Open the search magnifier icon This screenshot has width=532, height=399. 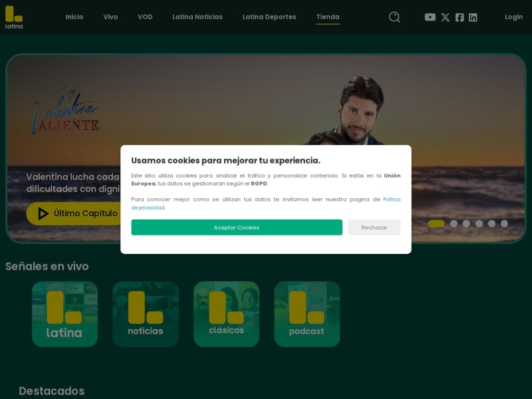(x=394, y=17)
